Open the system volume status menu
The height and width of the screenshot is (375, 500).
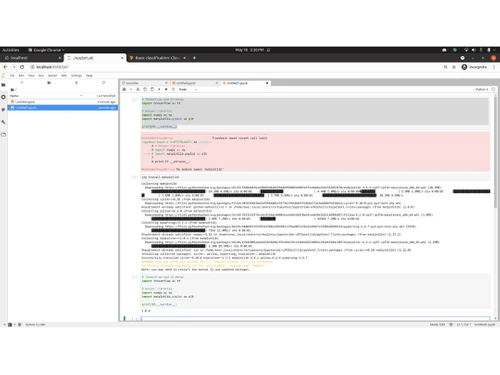(473, 50)
